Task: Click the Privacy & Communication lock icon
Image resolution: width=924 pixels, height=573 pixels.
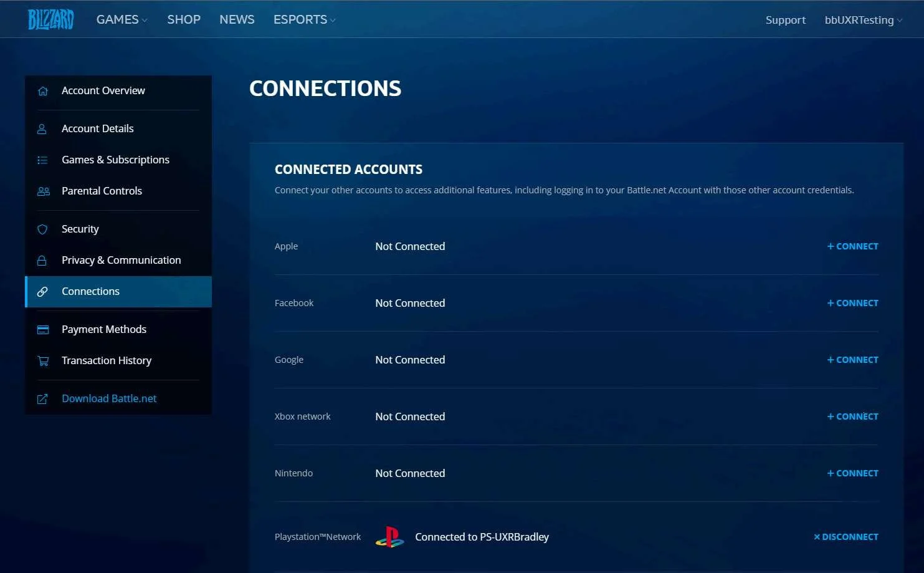Action: click(42, 261)
